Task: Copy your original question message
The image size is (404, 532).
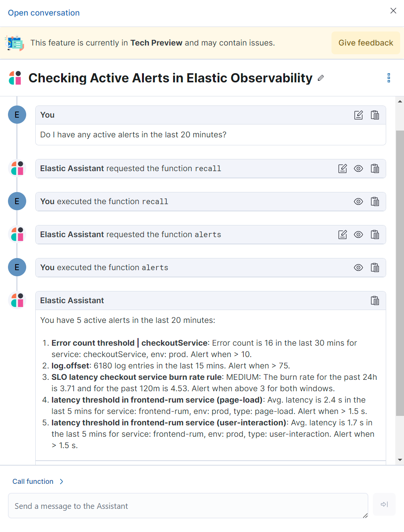Action: pos(375,115)
